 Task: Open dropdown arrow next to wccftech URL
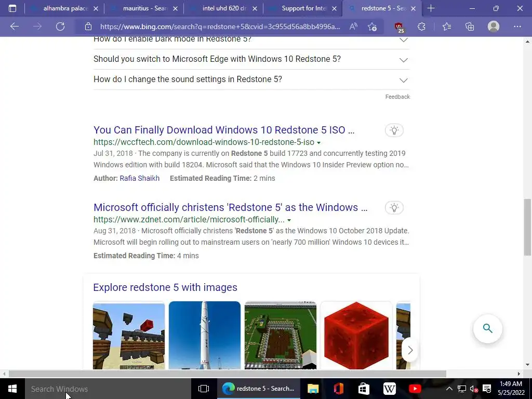(318, 143)
